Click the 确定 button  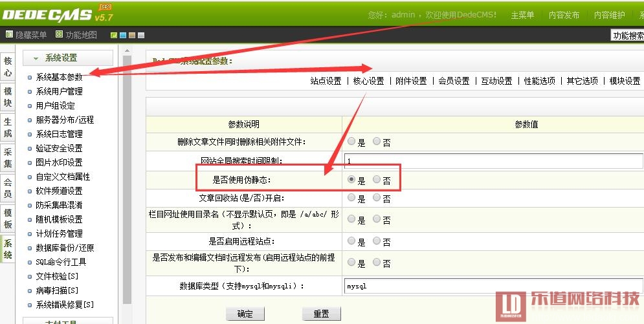(x=245, y=314)
